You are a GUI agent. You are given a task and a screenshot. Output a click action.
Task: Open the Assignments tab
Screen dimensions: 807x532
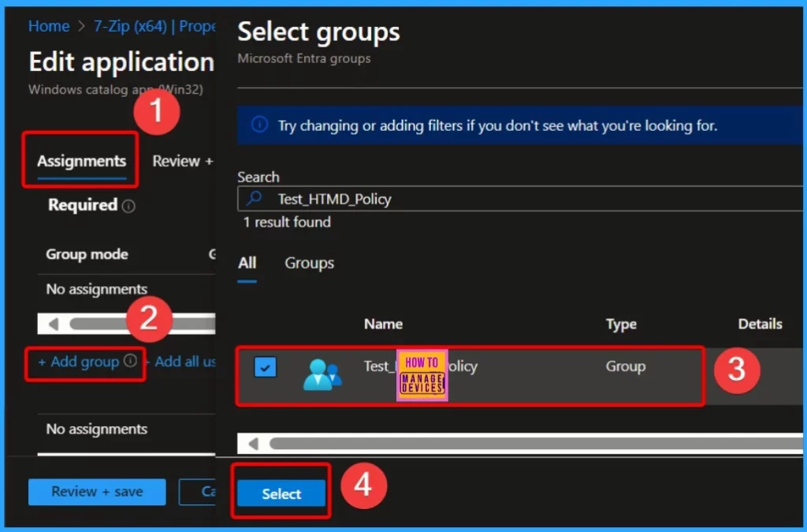click(x=81, y=161)
